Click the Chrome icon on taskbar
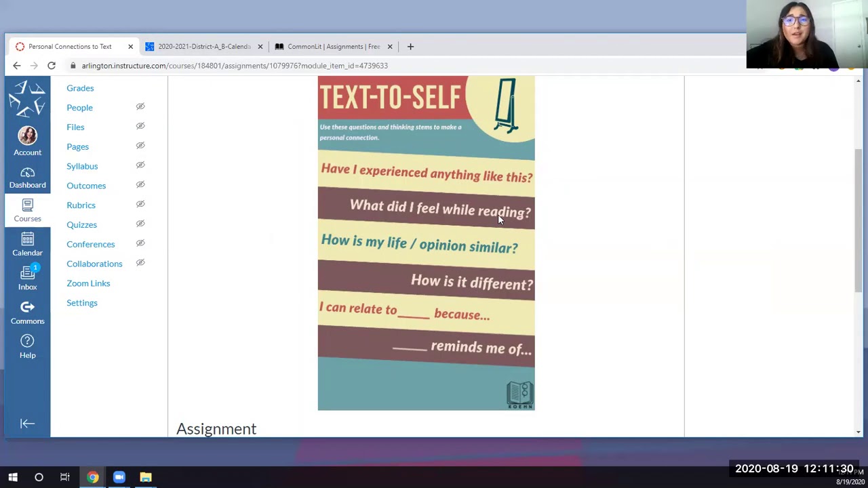868x488 pixels. click(x=92, y=477)
